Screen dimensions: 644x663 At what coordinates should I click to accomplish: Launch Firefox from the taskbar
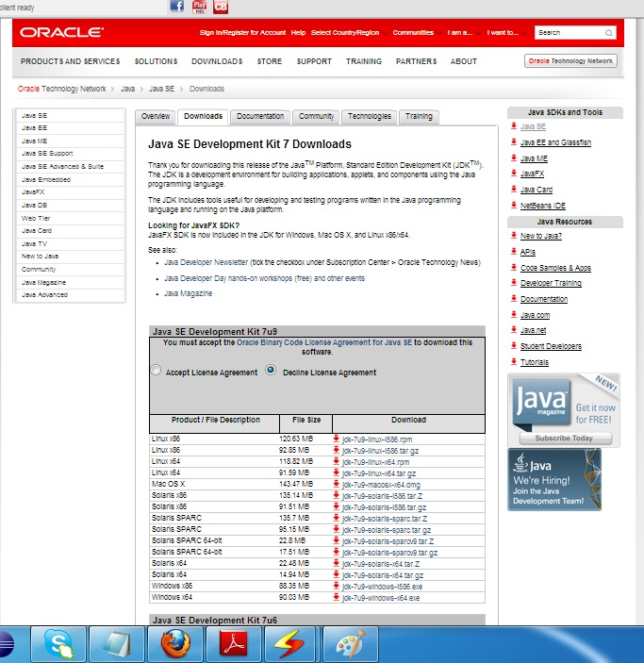click(x=175, y=643)
